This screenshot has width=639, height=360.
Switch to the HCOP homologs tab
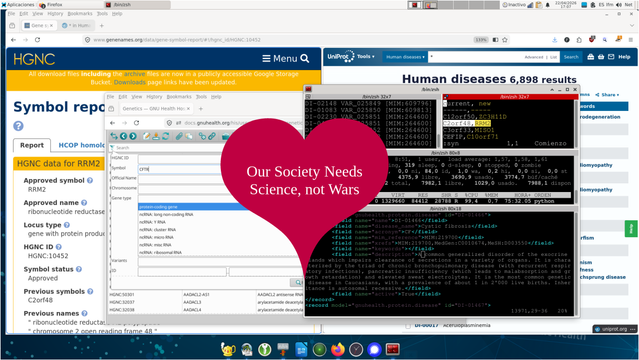click(x=81, y=145)
